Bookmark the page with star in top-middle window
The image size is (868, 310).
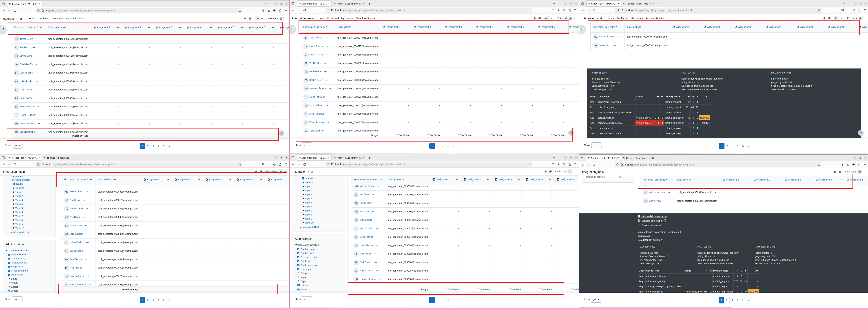click(529, 10)
